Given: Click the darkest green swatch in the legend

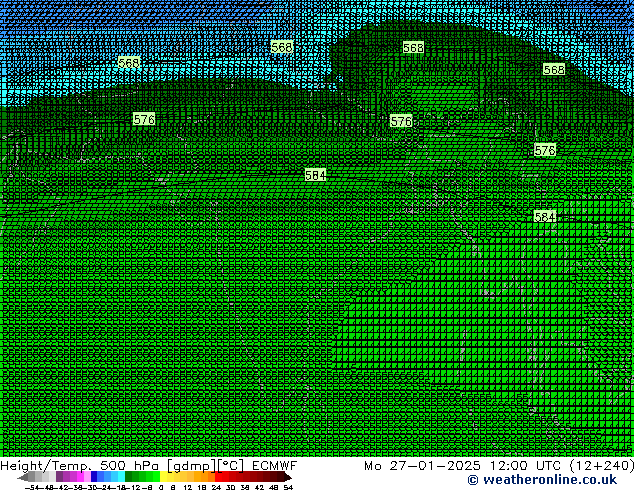Looking at the screenshot, I should click(129, 477).
